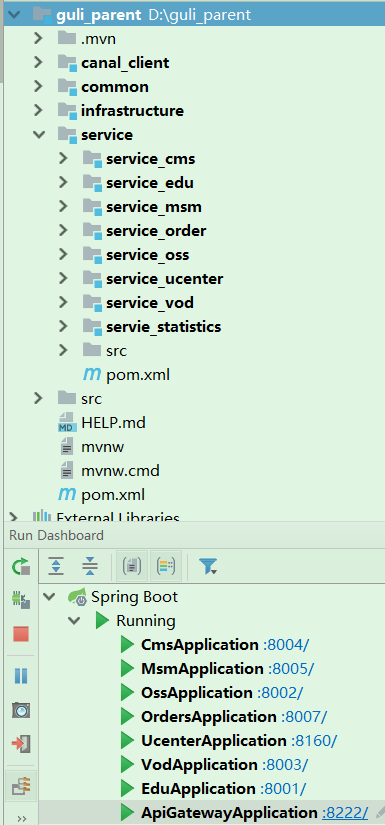This screenshot has height=825, width=385.
Task: Select VodApplication run configuration
Action: tap(199, 765)
